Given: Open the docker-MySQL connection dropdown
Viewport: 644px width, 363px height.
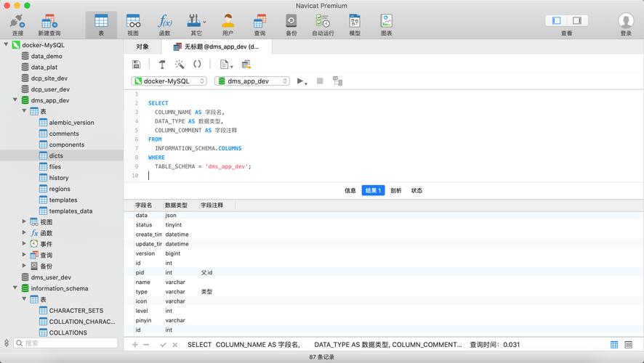Looking at the screenshot, I should pos(169,81).
